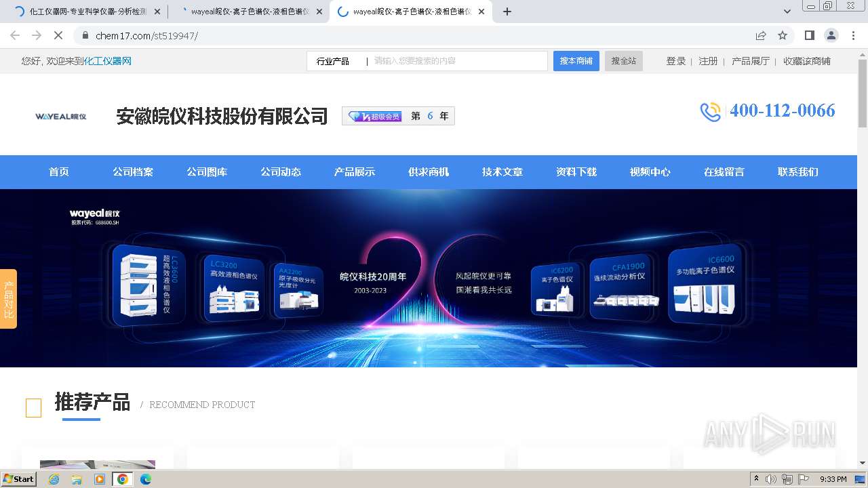Viewport: 868px width, 488px height.
Task: View site info via the padlock
Action: coord(85,35)
